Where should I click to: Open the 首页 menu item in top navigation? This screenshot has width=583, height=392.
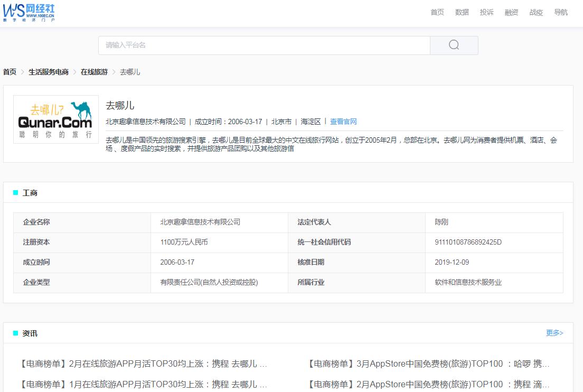pyautogui.click(x=437, y=12)
